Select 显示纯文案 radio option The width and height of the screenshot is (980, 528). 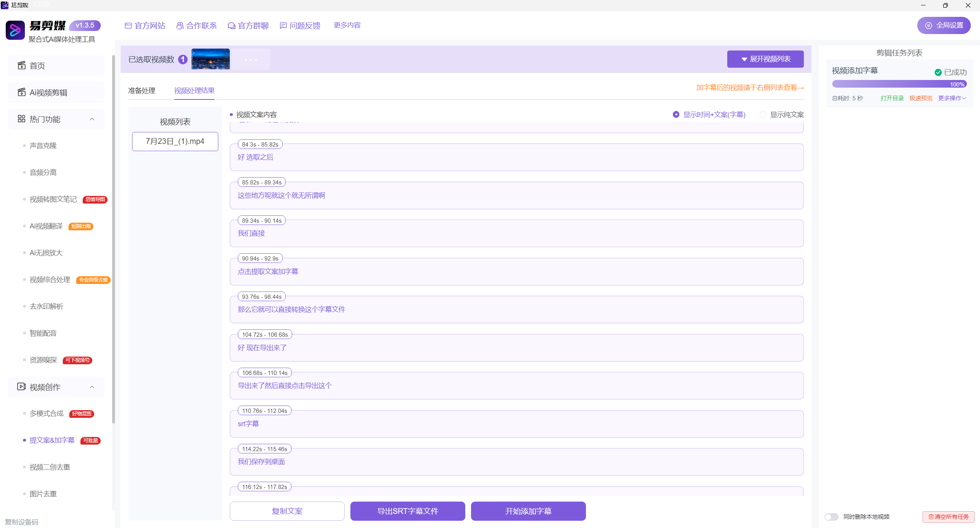(x=763, y=114)
